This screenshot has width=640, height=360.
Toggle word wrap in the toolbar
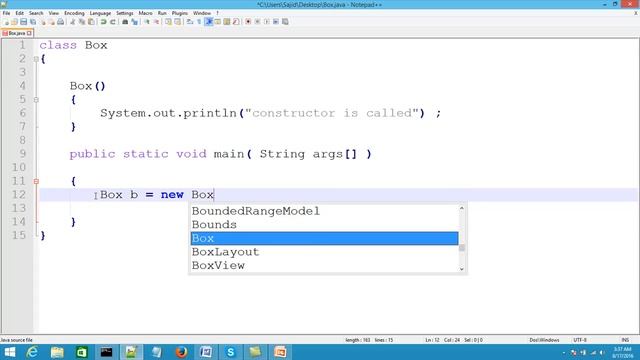(189, 22)
